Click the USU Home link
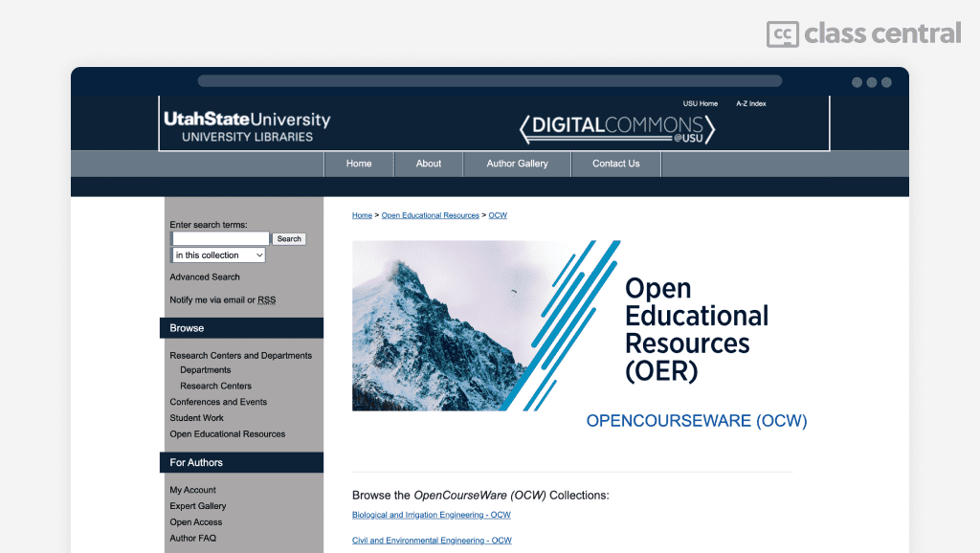This screenshot has width=980, height=553. tap(700, 103)
